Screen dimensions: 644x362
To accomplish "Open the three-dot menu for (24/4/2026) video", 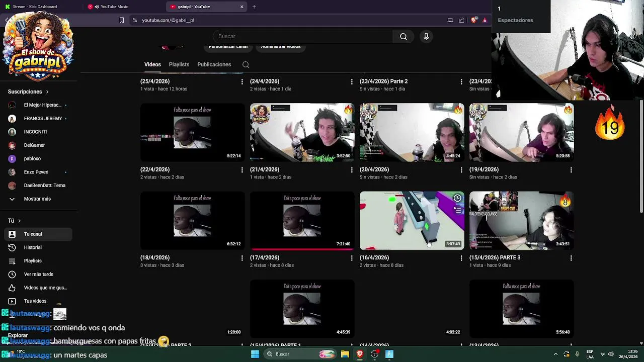I will pyautogui.click(x=352, y=81).
